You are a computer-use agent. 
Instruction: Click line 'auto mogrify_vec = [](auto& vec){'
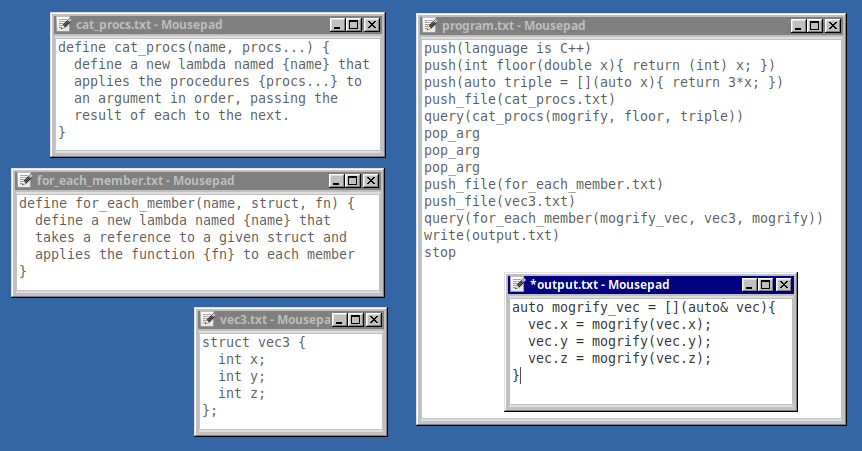(x=644, y=307)
